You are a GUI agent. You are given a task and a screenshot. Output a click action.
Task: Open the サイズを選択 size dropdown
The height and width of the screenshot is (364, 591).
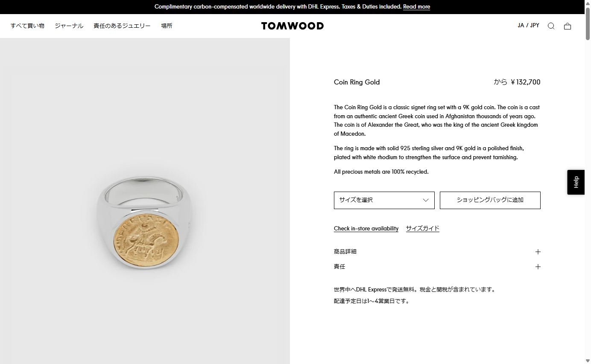click(x=384, y=200)
